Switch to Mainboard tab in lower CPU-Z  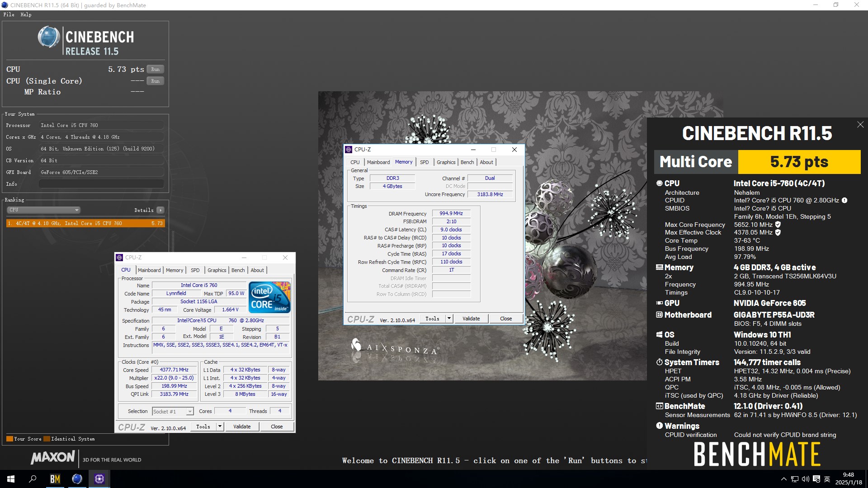[x=149, y=270]
